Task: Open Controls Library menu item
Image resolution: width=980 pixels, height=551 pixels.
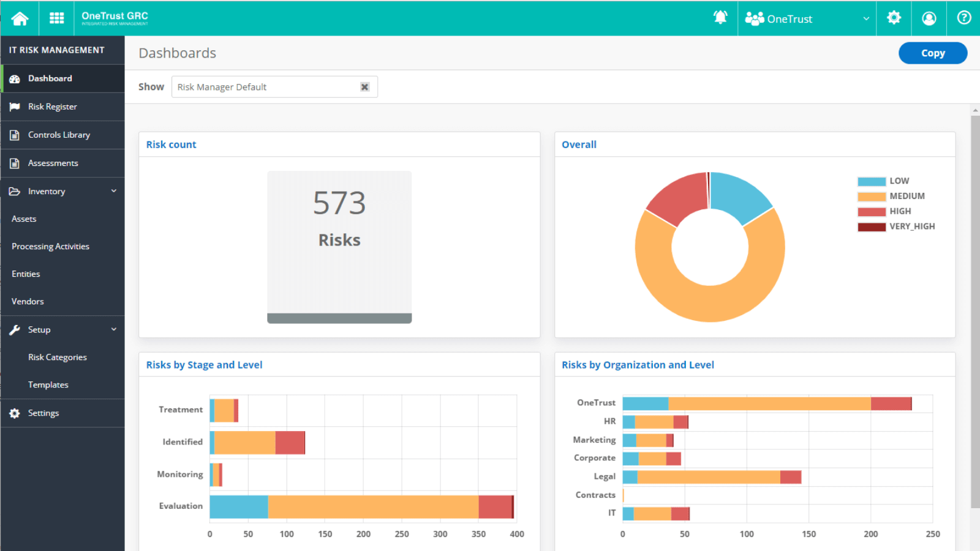Action: [x=62, y=135]
